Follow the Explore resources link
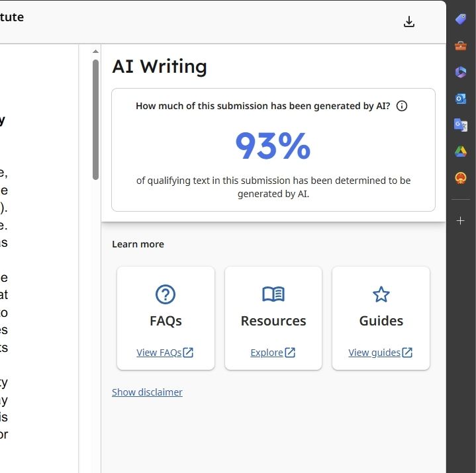Viewport: 476px width, 473px height. 273,353
